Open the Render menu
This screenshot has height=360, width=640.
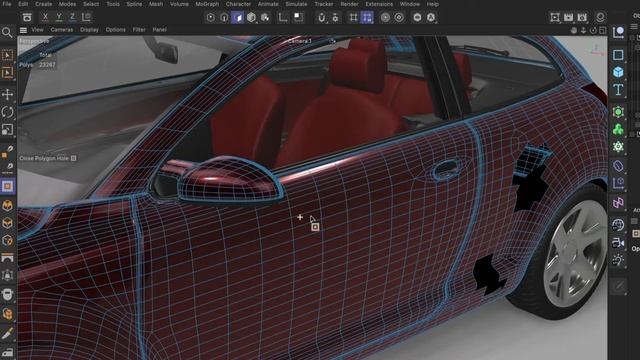[349, 4]
